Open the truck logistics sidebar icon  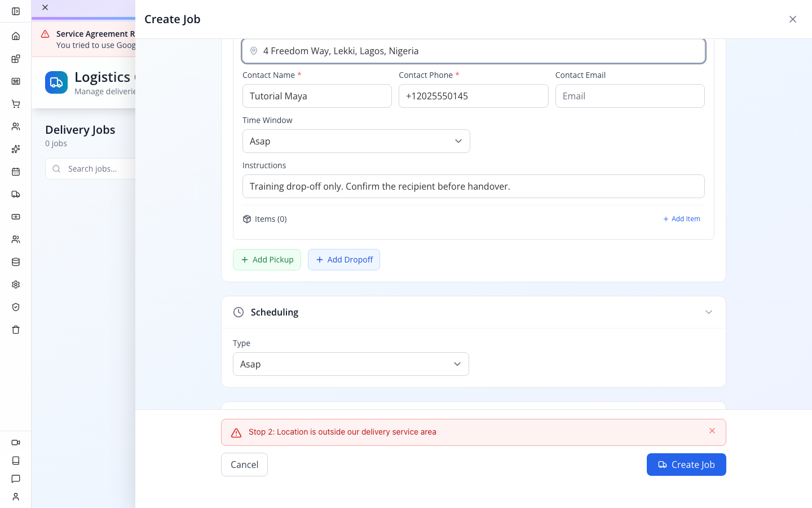16,194
